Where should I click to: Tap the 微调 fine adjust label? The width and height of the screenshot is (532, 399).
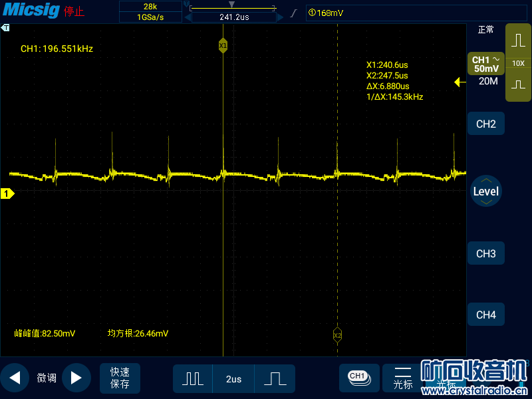(47, 378)
